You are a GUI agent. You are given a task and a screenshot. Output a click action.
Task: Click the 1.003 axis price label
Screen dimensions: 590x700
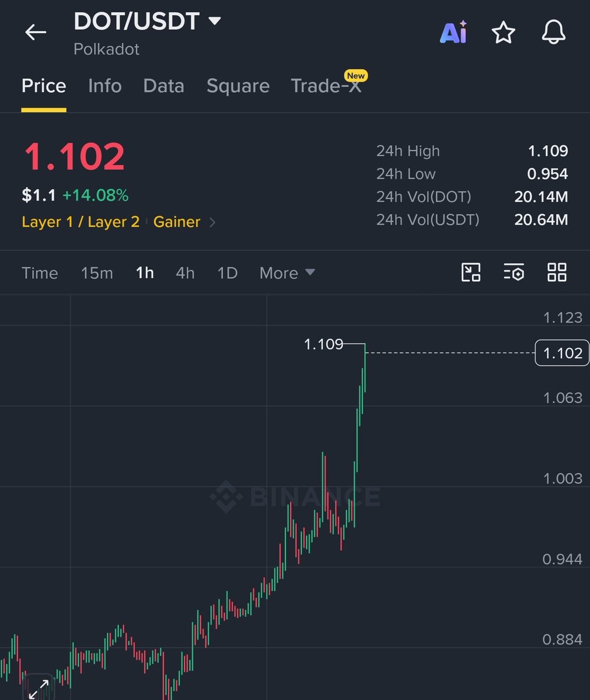563,478
